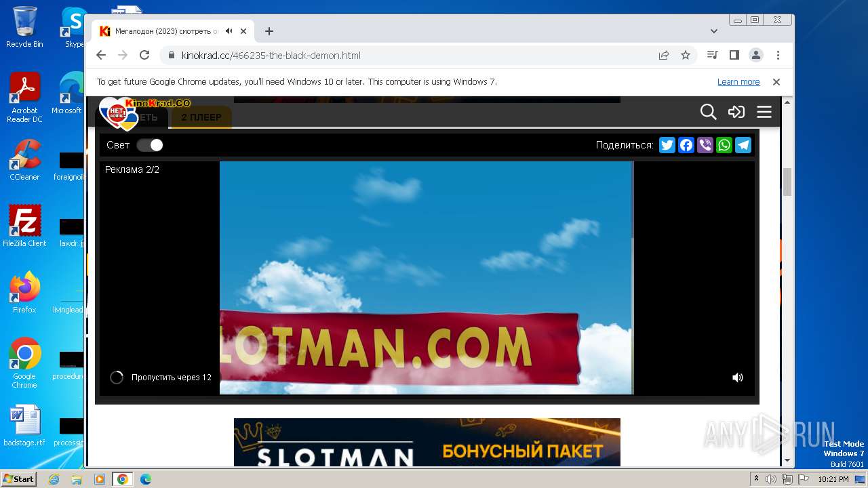Share this page via address bar icon

pos(664,55)
